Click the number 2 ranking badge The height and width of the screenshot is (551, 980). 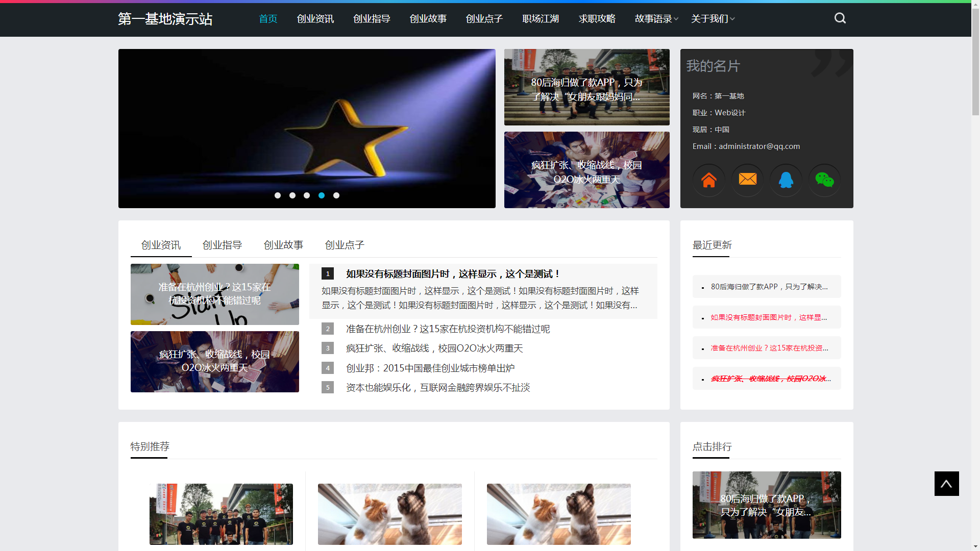(328, 329)
